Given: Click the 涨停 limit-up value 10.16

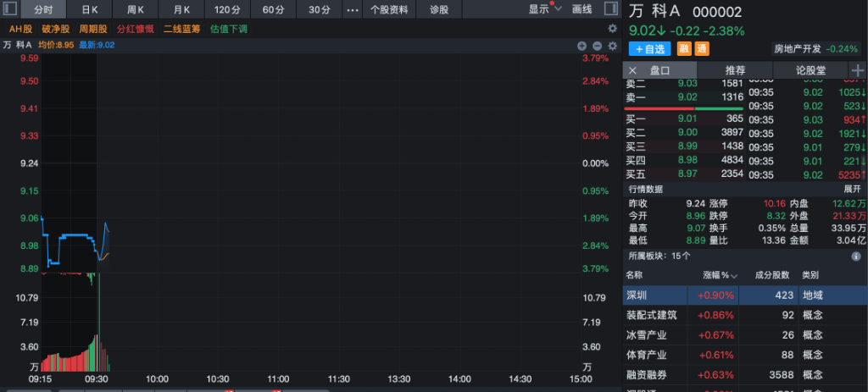Looking at the screenshot, I should pyautogui.click(x=775, y=203).
